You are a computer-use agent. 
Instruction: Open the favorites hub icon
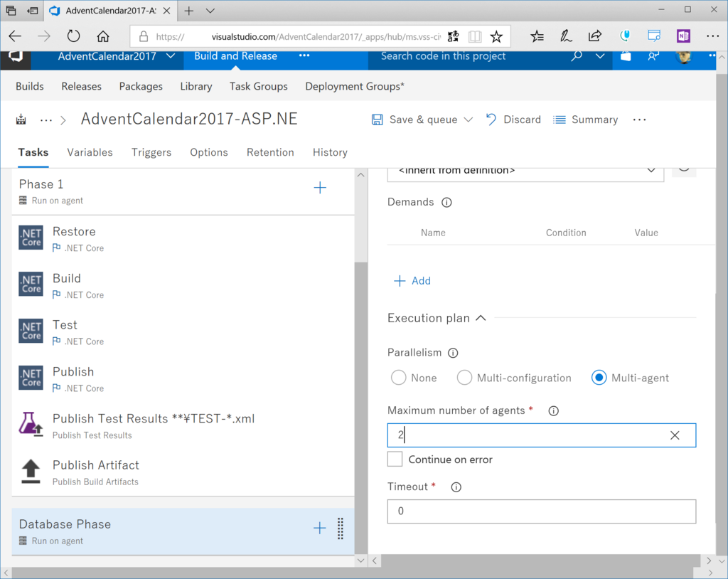coord(537,36)
